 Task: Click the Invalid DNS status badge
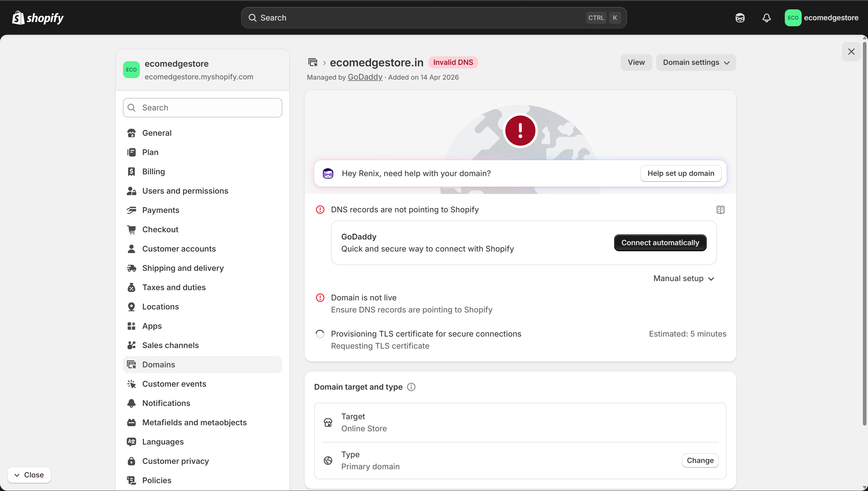click(453, 62)
